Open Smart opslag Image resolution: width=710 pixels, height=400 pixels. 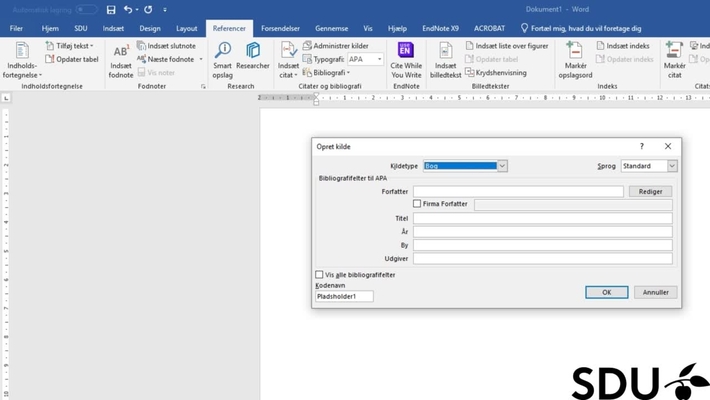point(222,60)
